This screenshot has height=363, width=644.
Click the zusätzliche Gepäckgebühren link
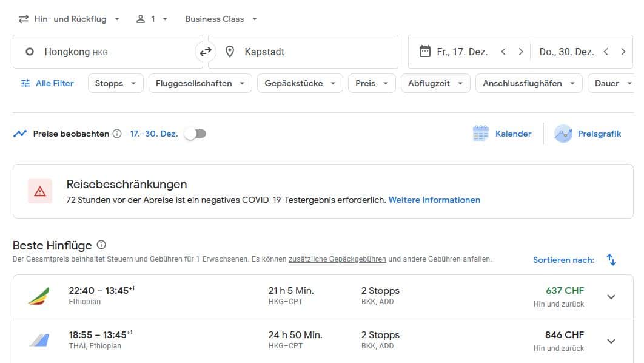coord(337,259)
